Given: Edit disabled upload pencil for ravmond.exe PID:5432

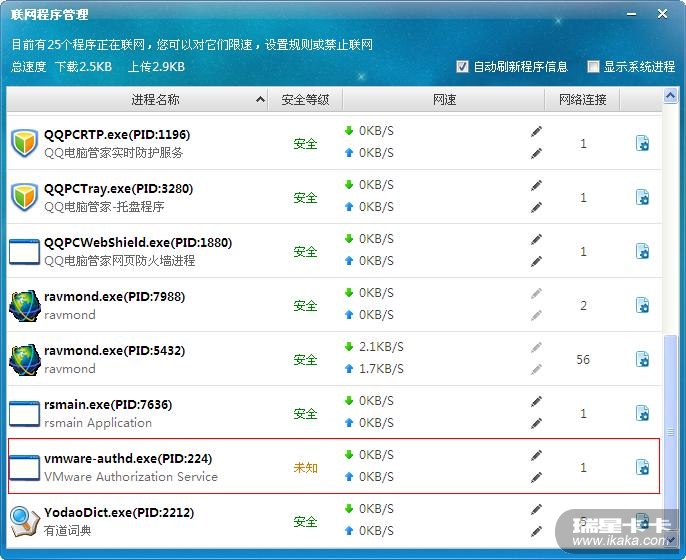Looking at the screenshot, I should coord(536,369).
